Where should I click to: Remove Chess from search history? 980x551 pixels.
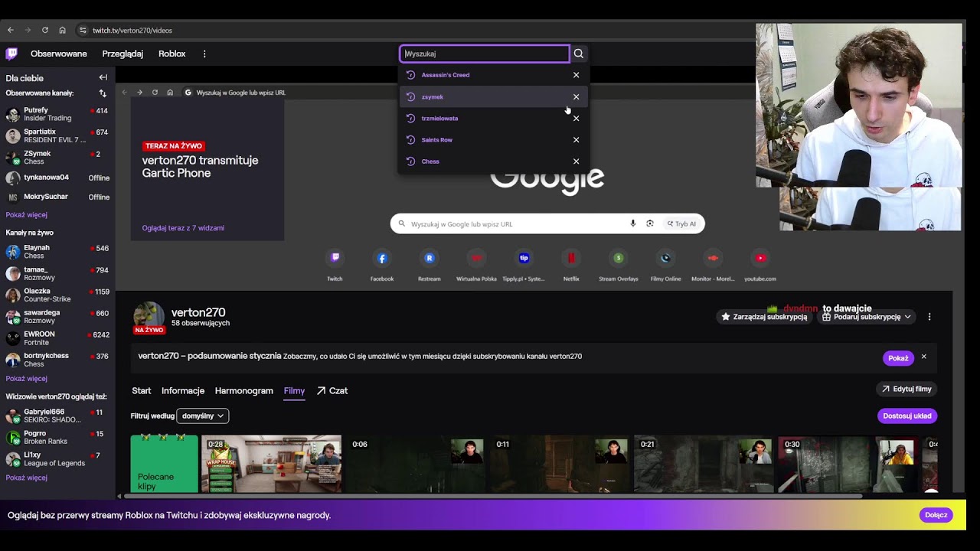pos(577,161)
